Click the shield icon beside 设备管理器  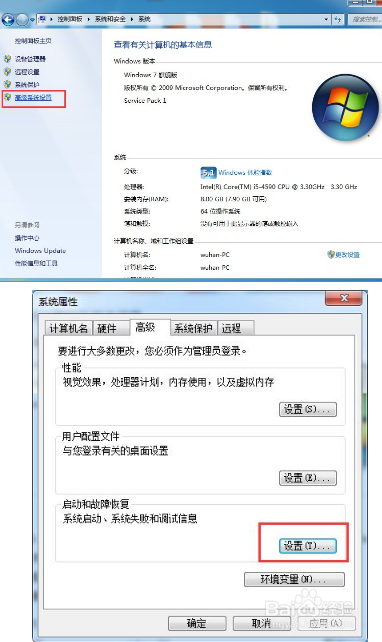pos(7,59)
